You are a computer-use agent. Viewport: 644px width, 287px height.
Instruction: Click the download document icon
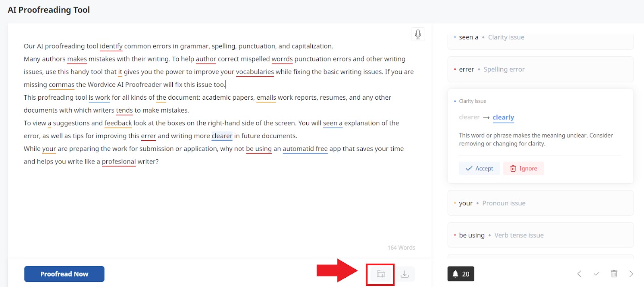405,274
